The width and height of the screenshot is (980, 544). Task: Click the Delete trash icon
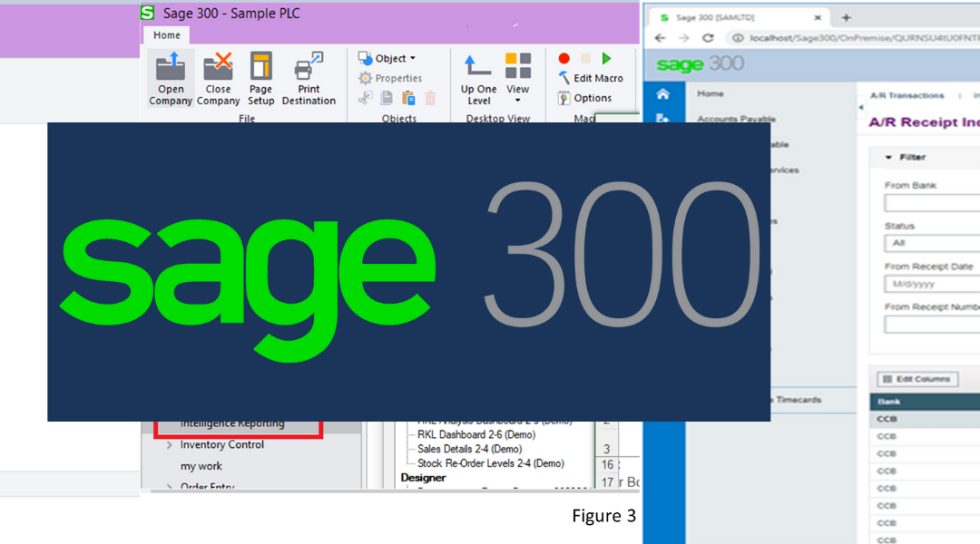click(430, 98)
